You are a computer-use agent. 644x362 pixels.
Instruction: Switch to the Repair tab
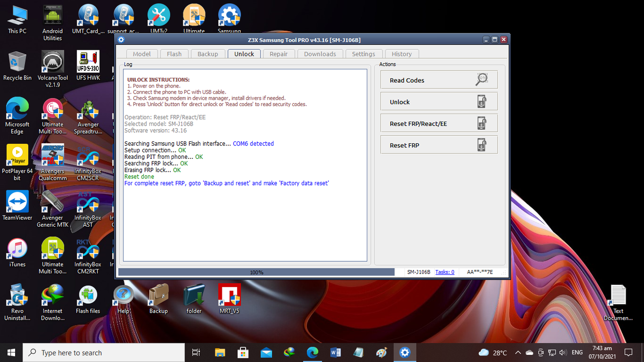(279, 54)
